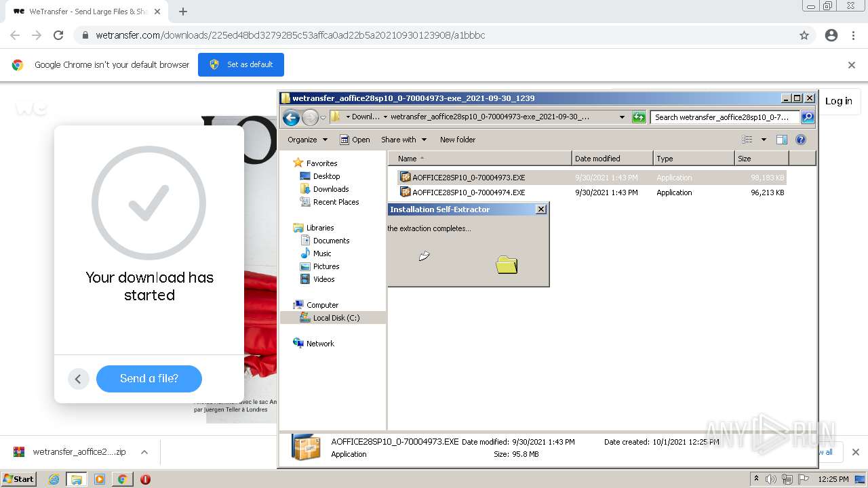The height and width of the screenshot is (488, 868).
Task: Open Recent Places in navigation pane
Action: tap(330, 202)
